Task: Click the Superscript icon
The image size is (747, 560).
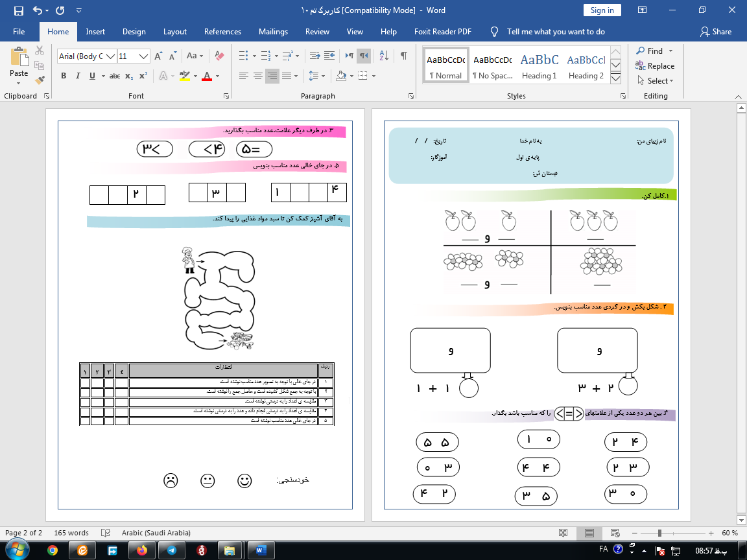Action: 143,76
